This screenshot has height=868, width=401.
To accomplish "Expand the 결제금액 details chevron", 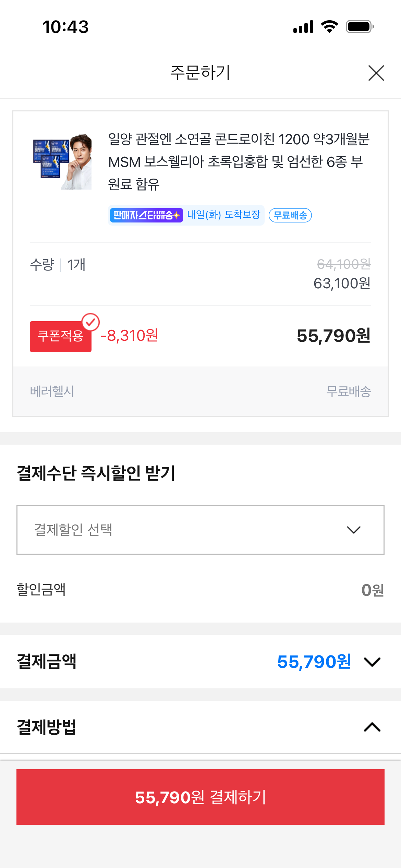I will 372,662.
